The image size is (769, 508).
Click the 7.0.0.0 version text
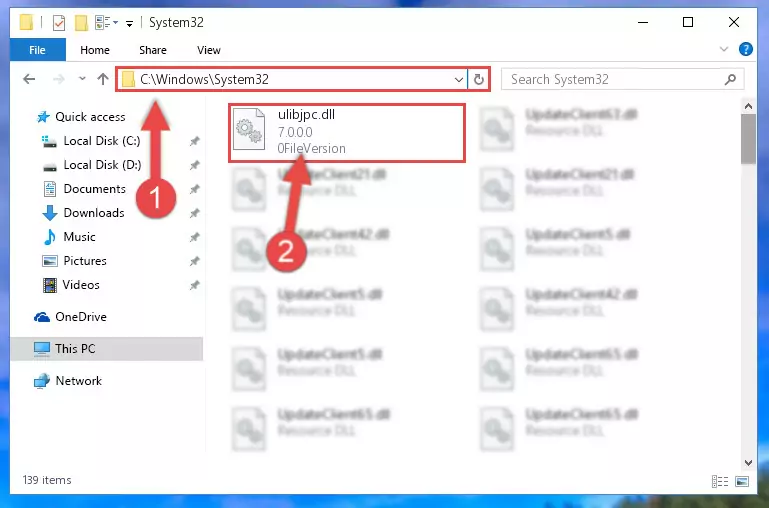[x=295, y=132]
